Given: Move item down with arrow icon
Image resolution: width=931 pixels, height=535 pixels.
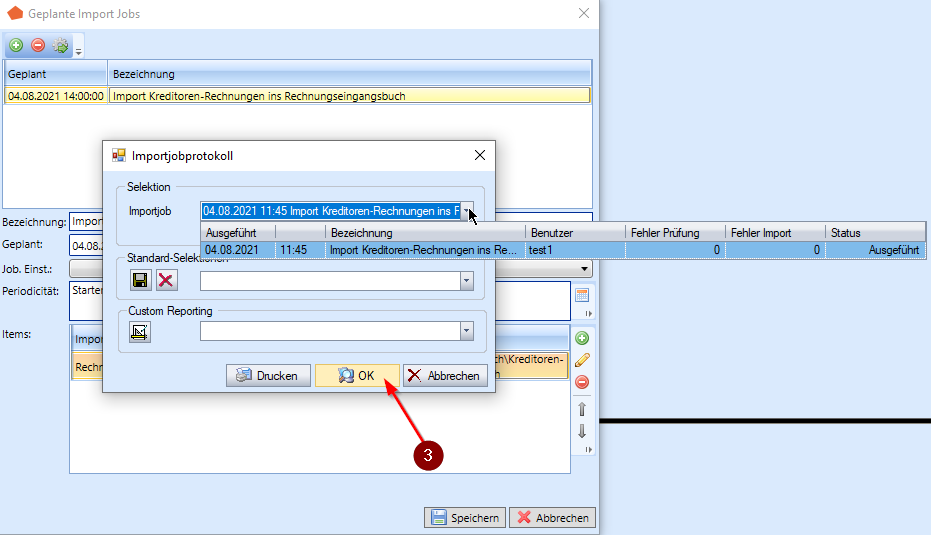Looking at the screenshot, I should coord(582,431).
